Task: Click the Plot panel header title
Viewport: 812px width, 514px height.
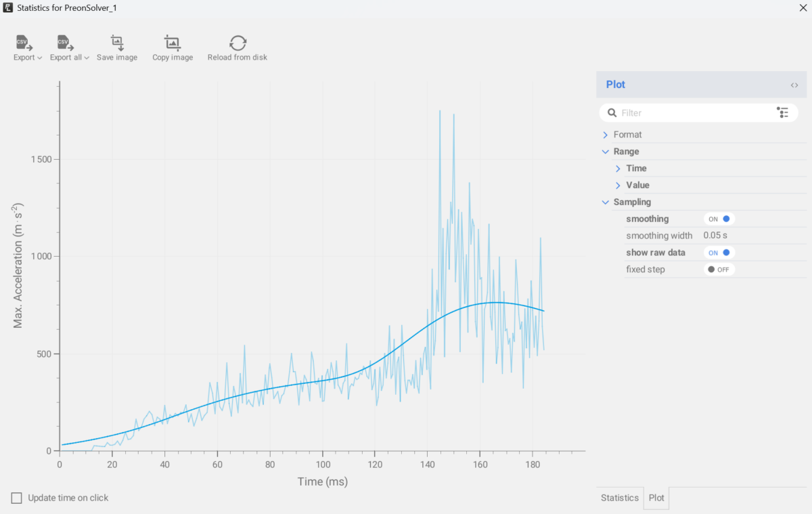Action: 616,85
